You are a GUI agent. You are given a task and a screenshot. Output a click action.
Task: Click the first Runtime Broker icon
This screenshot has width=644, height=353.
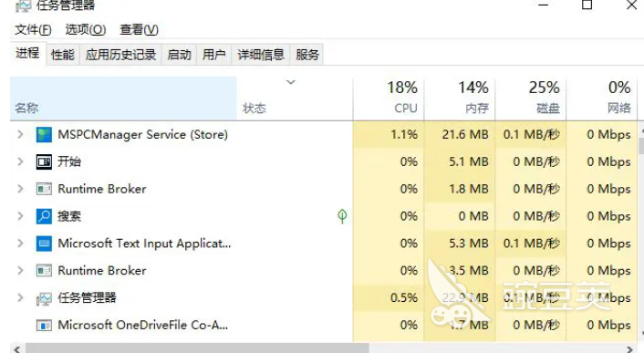[x=44, y=189]
